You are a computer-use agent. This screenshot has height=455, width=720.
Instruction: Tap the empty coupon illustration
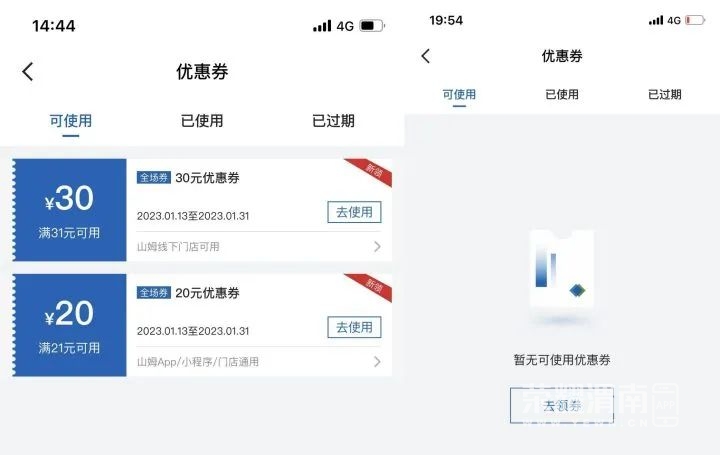pos(562,274)
